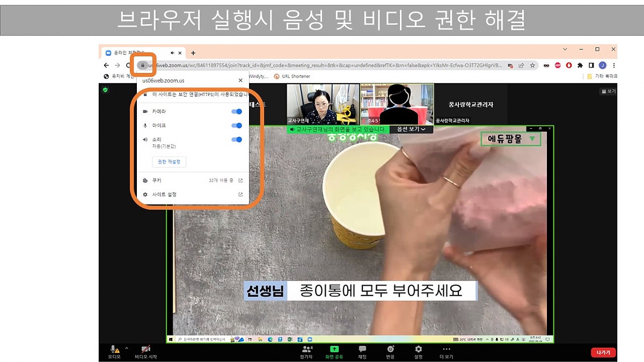Screen dimensions: 644x362
Task: Click the red 나가기 leave button
Action: coord(603,352)
